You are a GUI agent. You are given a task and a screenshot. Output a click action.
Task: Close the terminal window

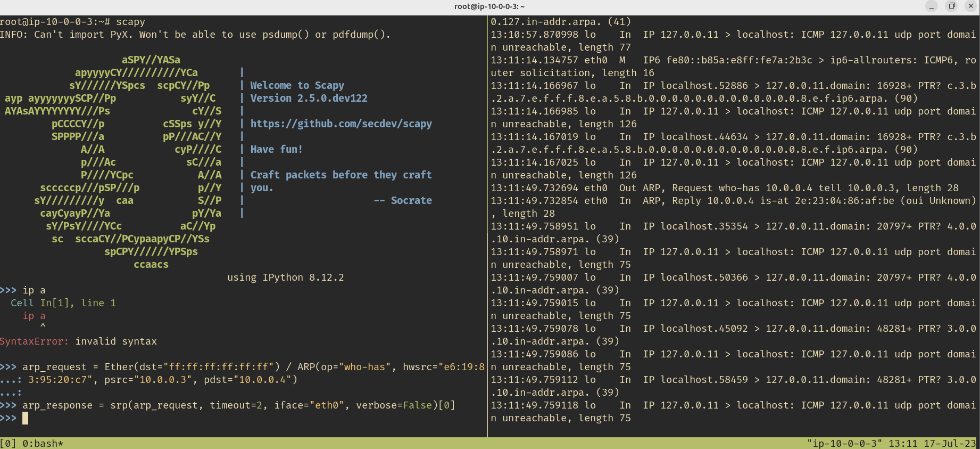tap(971, 6)
